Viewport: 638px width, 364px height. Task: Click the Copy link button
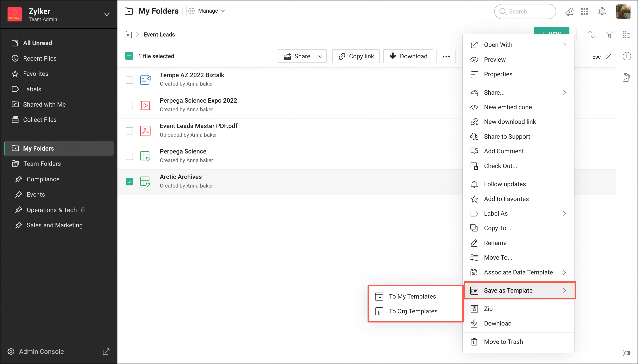tap(356, 56)
